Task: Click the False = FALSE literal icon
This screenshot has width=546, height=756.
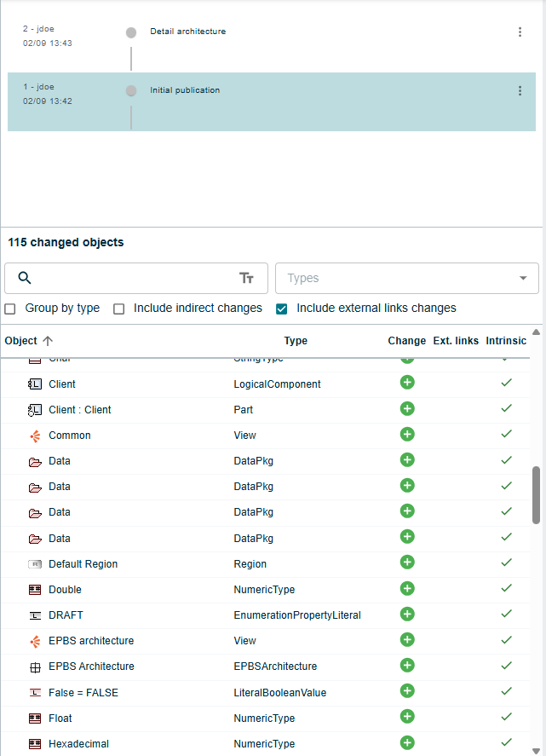Action: coord(35,693)
